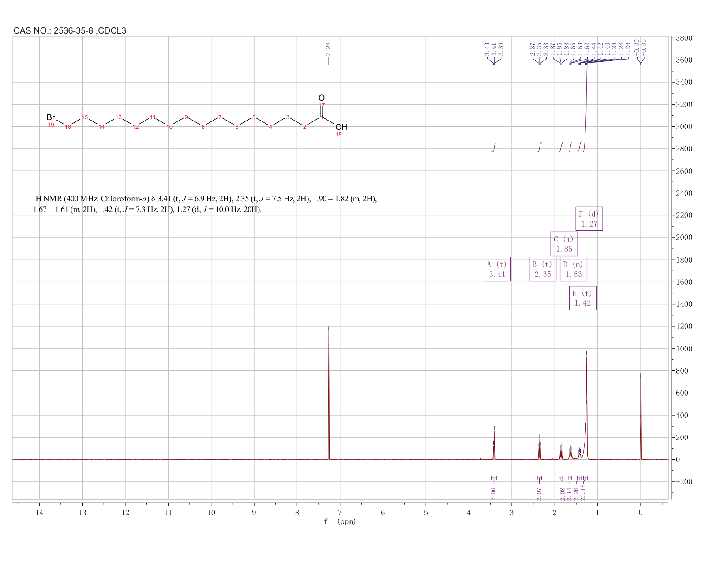Click atom number 18 below OH
The height and width of the screenshot is (563, 728).
pos(338,135)
